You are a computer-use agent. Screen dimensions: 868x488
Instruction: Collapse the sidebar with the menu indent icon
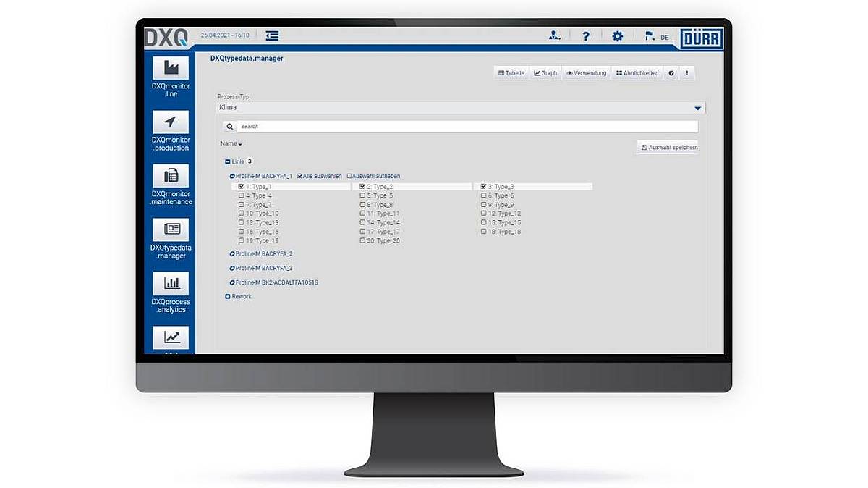272,35
